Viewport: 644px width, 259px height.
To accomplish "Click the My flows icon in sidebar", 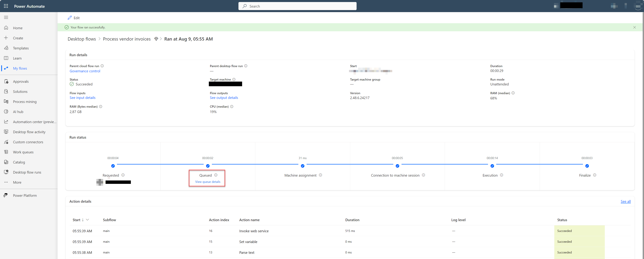I will pyautogui.click(x=7, y=68).
